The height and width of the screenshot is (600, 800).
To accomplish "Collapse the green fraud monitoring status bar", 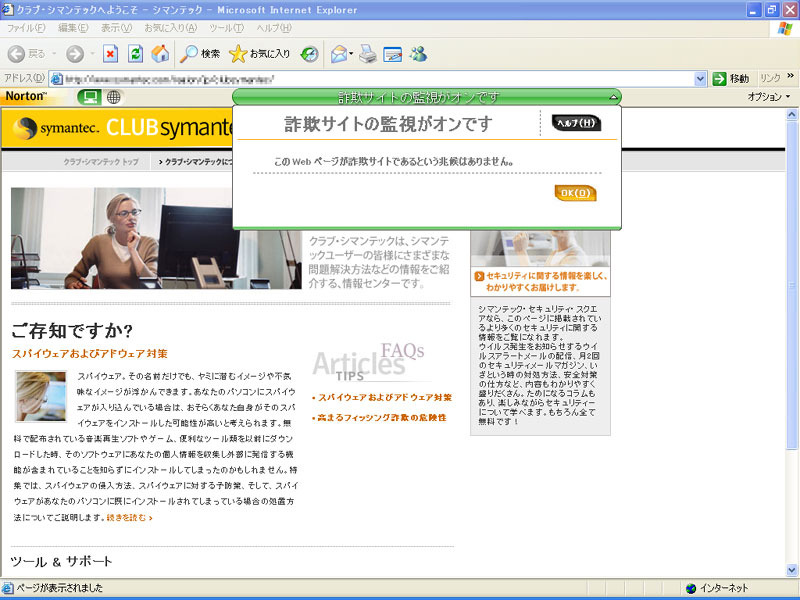I will (614, 97).
